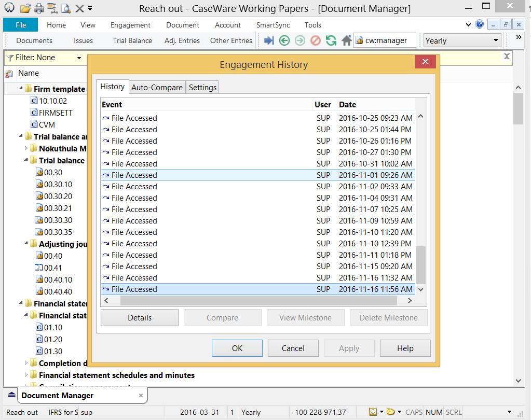531x420 pixels.
Task: Click the Details button
Action: click(139, 318)
